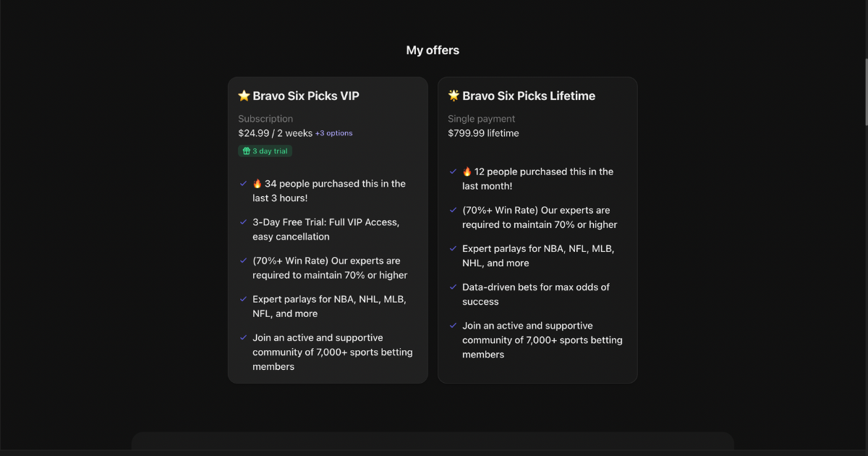Viewport: 868px width, 456px height.
Task: Open the Lifetime offer card details
Action: [x=537, y=230]
